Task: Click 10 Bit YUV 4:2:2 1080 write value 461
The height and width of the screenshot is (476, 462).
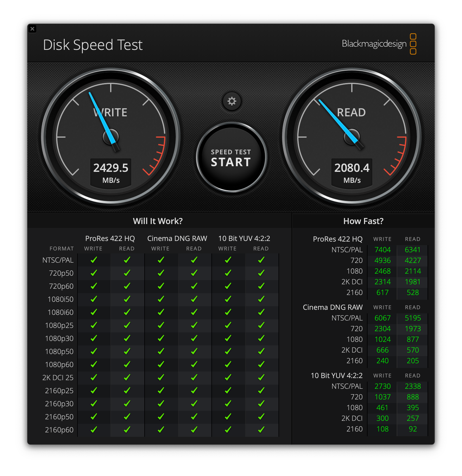Action: coord(382,408)
